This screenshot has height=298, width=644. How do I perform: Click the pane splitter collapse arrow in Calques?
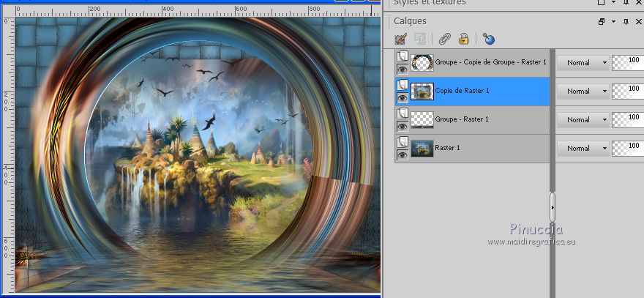tap(553, 207)
